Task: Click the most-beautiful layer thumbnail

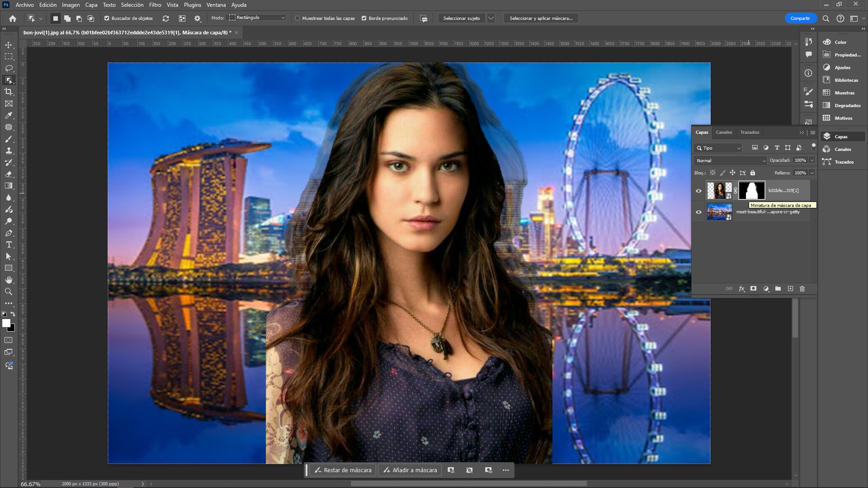Action: pyautogui.click(x=719, y=211)
